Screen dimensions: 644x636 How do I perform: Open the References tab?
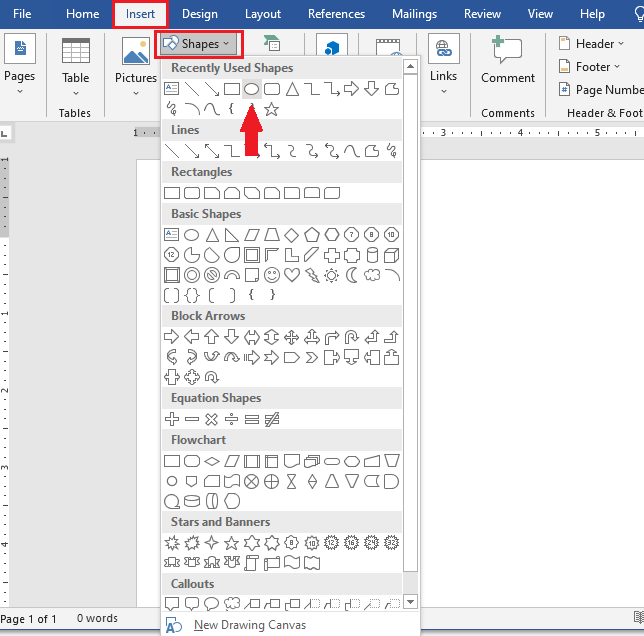[x=336, y=14]
